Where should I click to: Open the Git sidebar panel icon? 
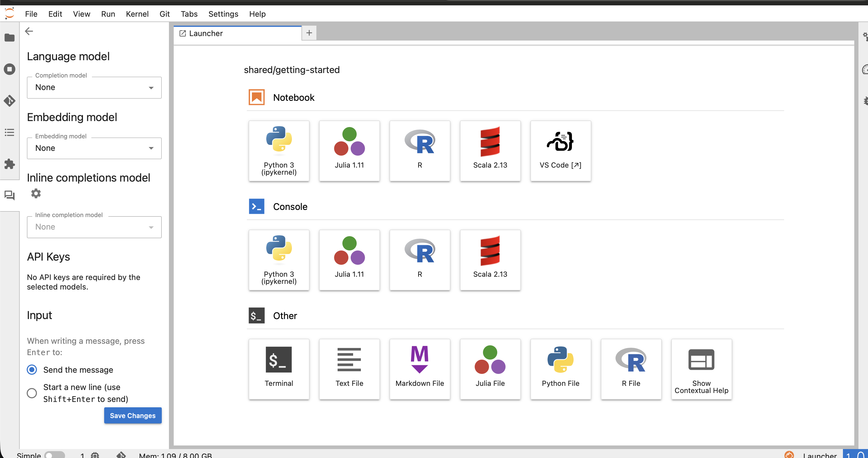point(10,100)
